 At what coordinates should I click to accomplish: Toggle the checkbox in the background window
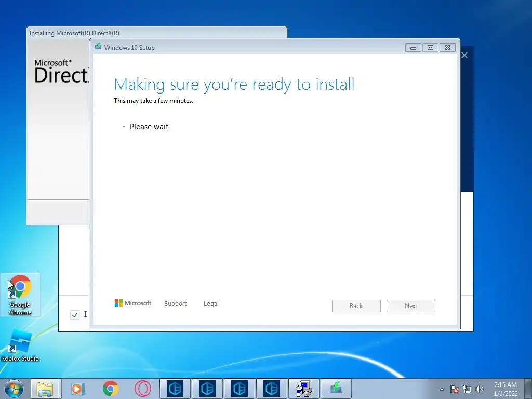[75, 315]
